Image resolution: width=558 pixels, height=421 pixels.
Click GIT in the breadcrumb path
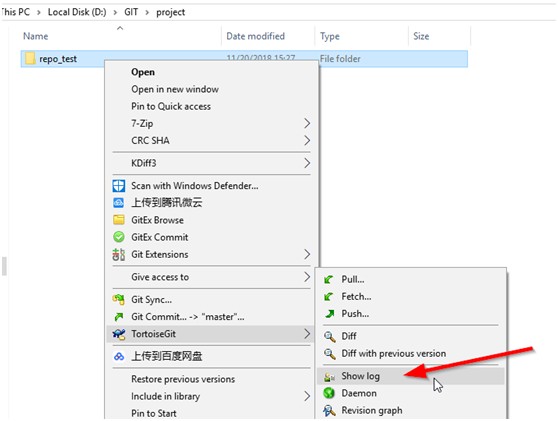tap(131, 12)
